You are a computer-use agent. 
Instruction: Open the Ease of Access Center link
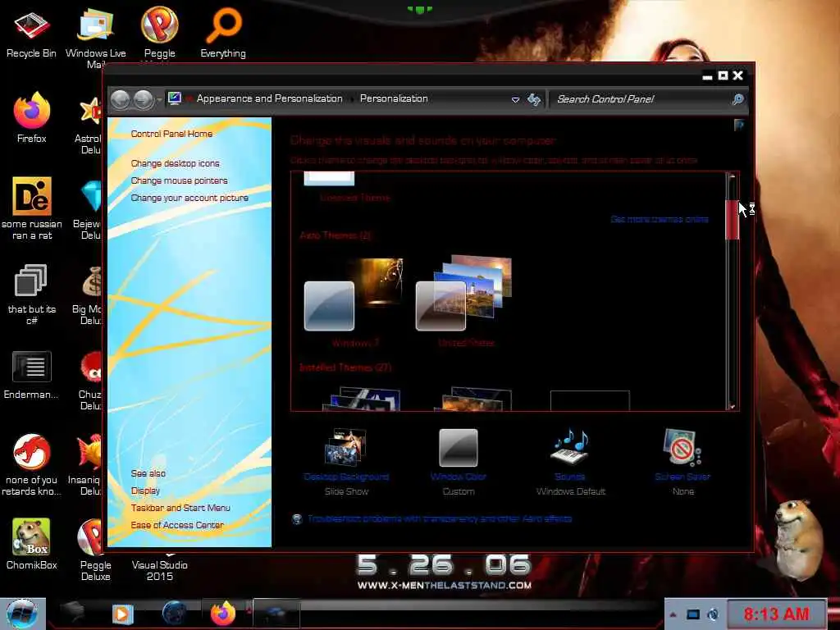pyautogui.click(x=177, y=525)
